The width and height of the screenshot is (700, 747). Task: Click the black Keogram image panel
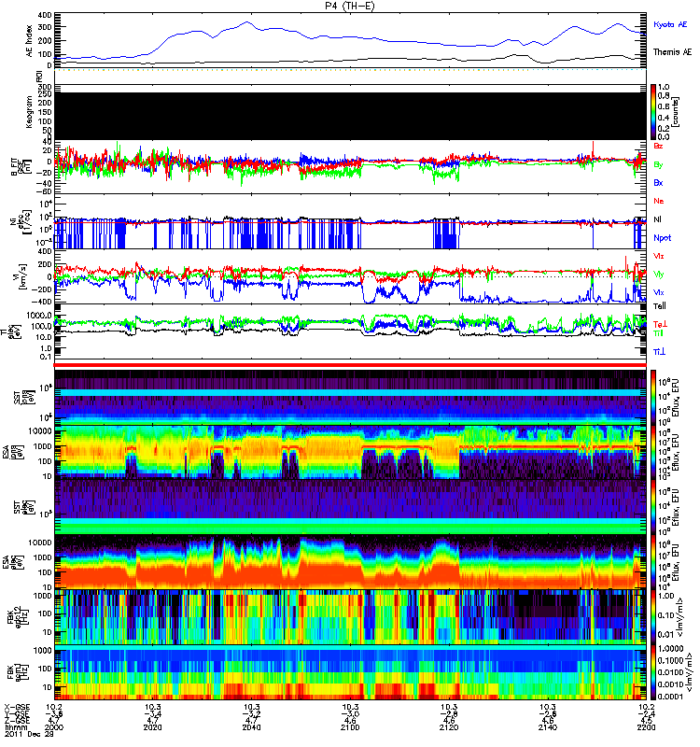350,116
